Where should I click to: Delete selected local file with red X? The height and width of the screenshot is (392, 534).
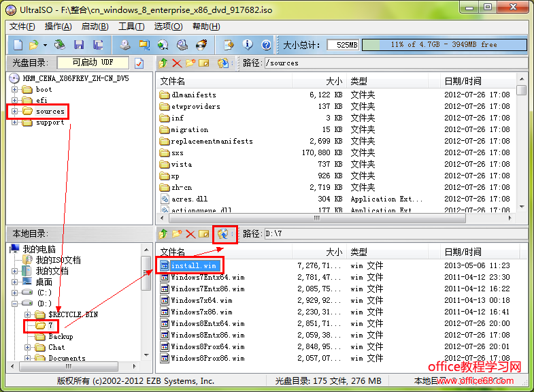(190, 234)
